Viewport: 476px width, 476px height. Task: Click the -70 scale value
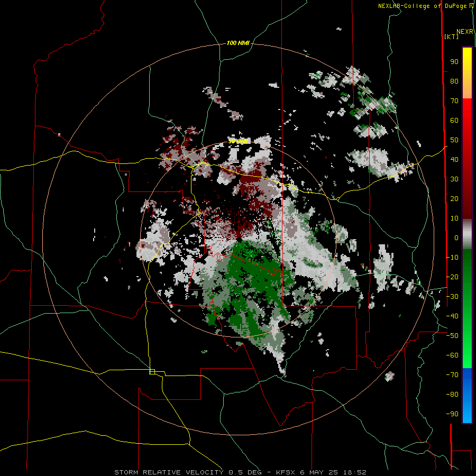[452, 375]
